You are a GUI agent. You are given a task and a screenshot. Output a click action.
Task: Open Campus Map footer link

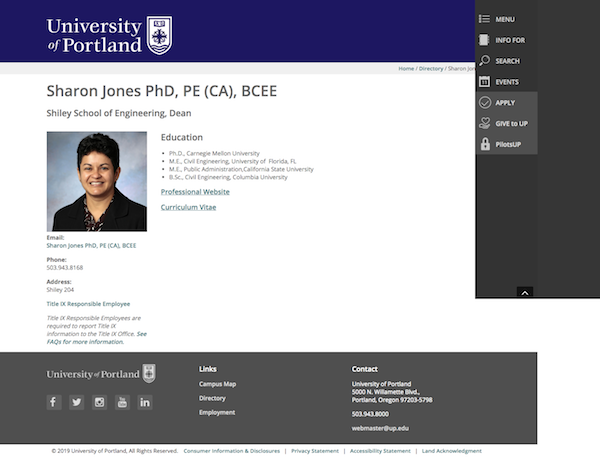(x=217, y=384)
